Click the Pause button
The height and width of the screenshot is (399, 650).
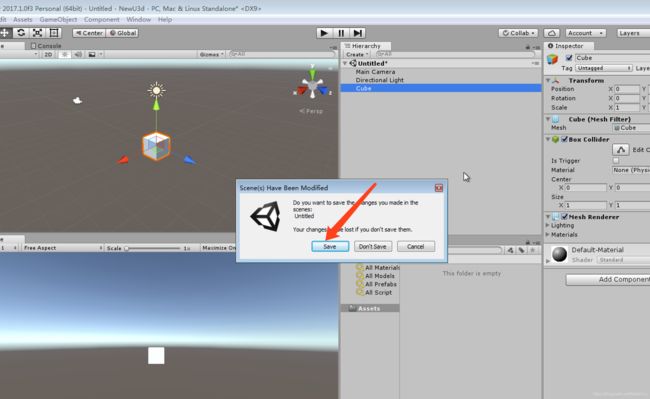click(x=341, y=33)
